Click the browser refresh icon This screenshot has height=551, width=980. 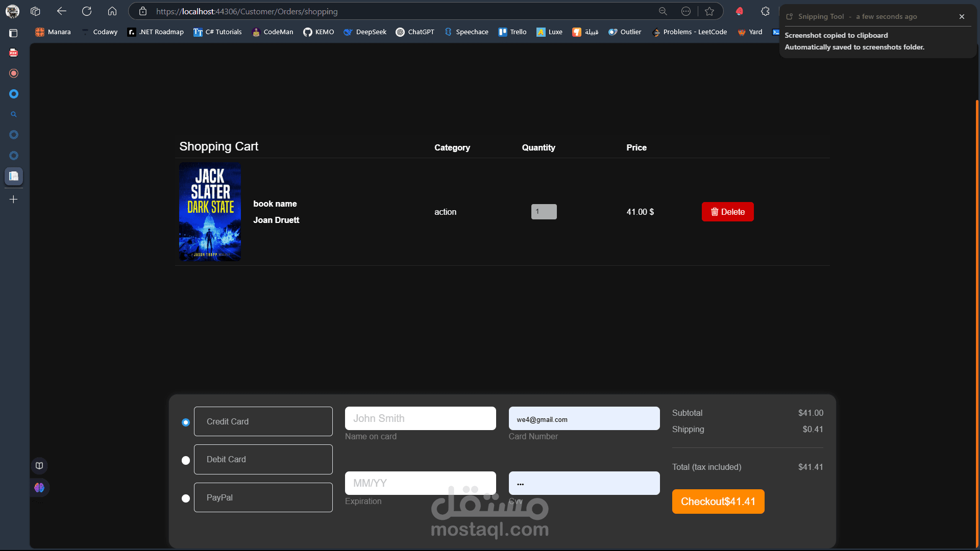coord(87,11)
